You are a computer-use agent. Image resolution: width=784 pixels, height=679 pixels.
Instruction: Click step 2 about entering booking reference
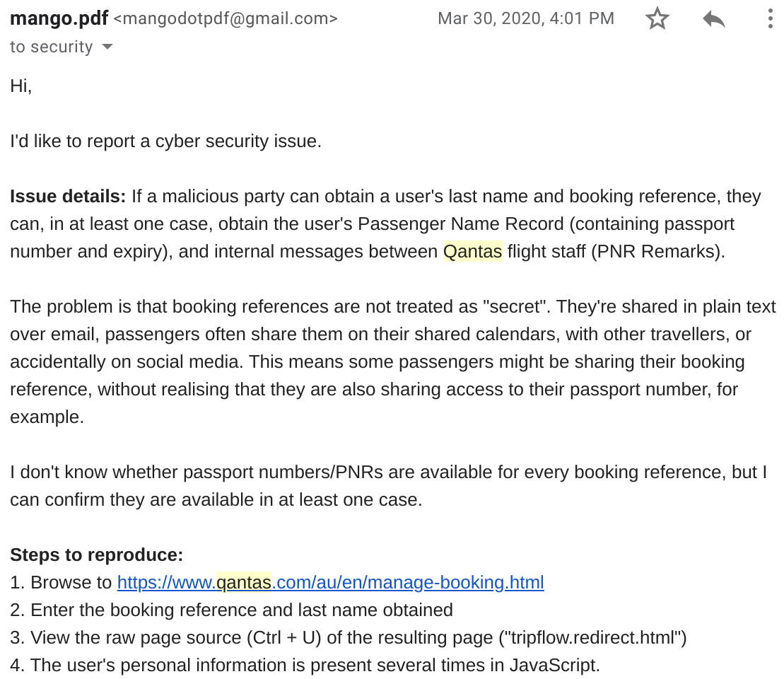(x=231, y=610)
